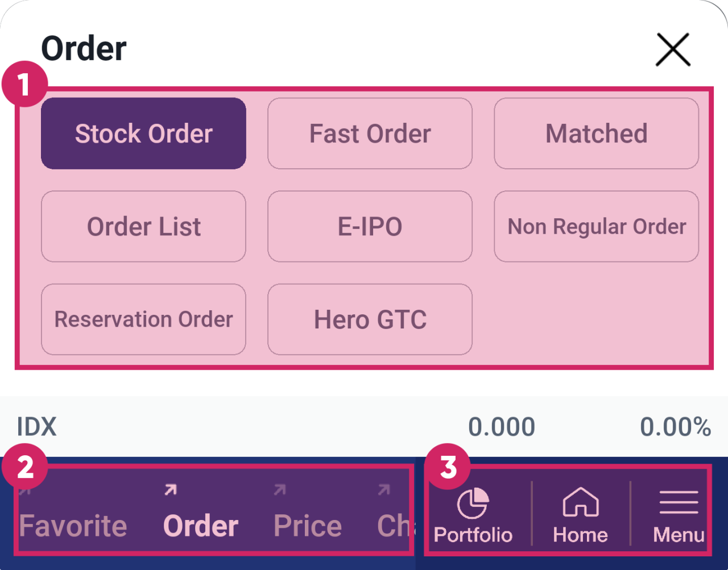The height and width of the screenshot is (570, 728).
Task: Select the Order tab in bottom bar
Action: pos(200,526)
